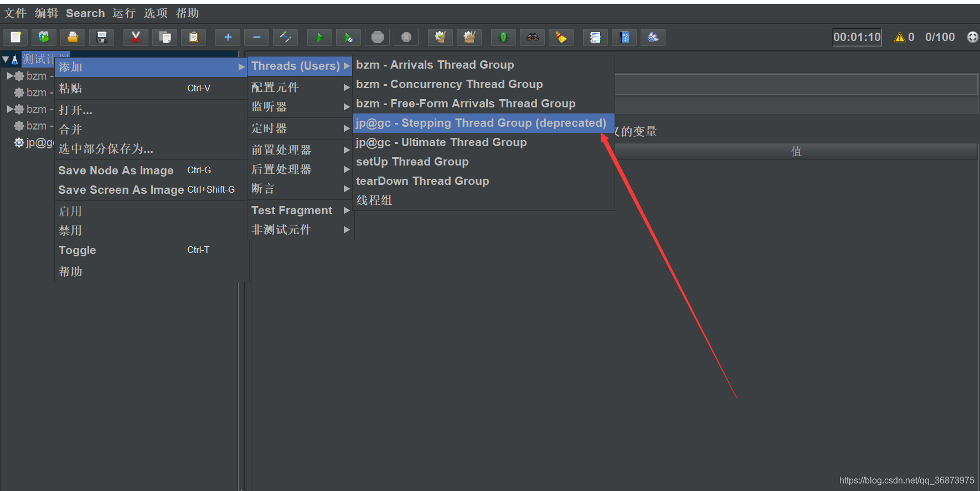Click the Copy toolbar icon
Image resolution: width=980 pixels, height=491 pixels.
[164, 37]
